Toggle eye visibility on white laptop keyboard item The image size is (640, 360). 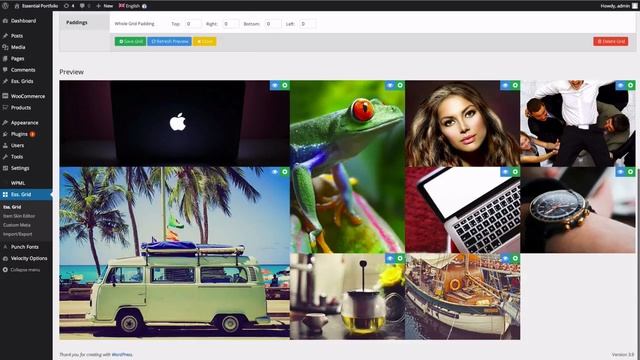[x=505, y=172]
